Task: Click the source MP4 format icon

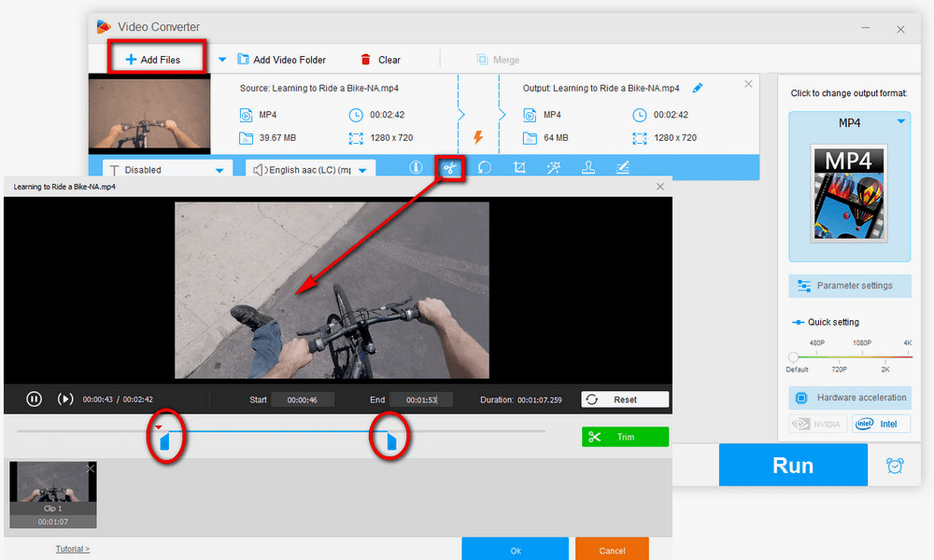Action: (246, 115)
